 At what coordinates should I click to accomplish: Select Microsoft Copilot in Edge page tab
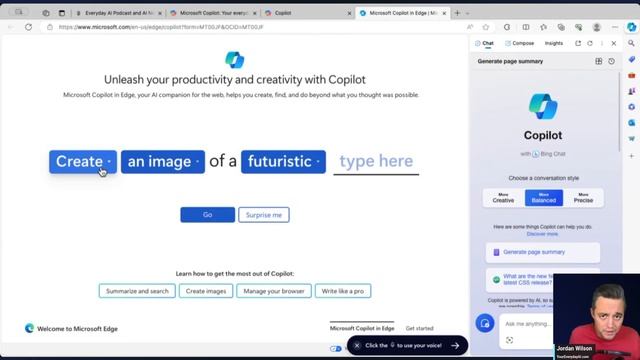pyautogui.click(x=362, y=328)
